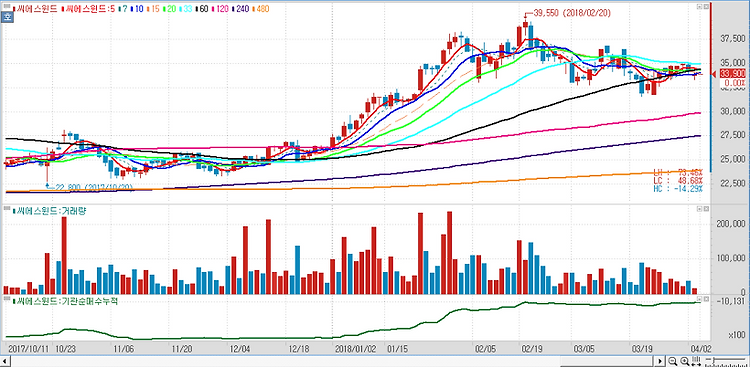
Task: Click the 0.00% change label
Action: (734, 83)
